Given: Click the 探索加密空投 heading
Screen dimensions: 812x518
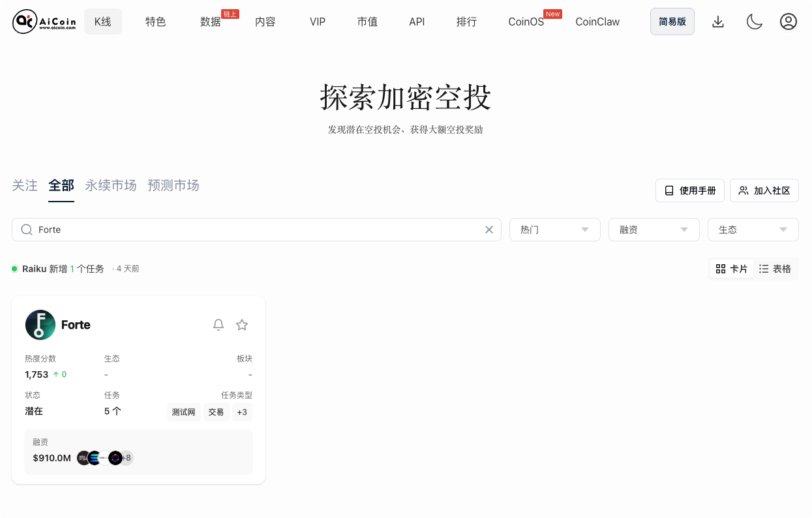Looking at the screenshot, I should click(x=406, y=98).
